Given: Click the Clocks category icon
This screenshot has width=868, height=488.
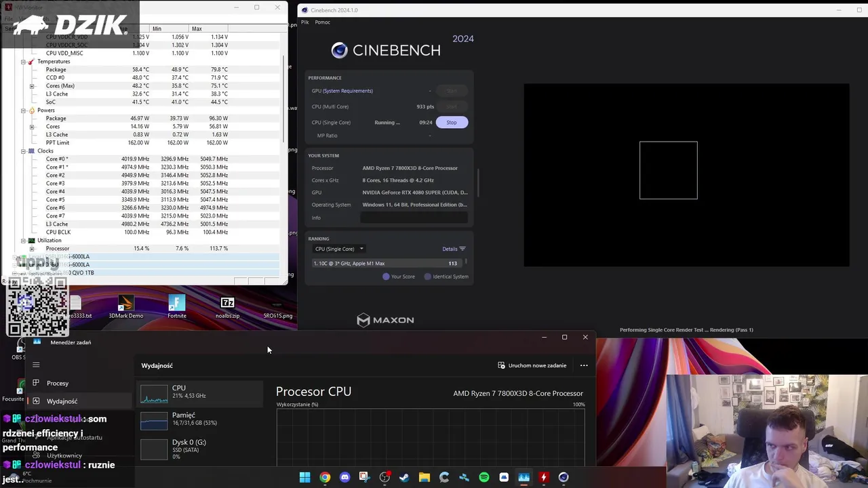Looking at the screenshot, I should 31,151.
